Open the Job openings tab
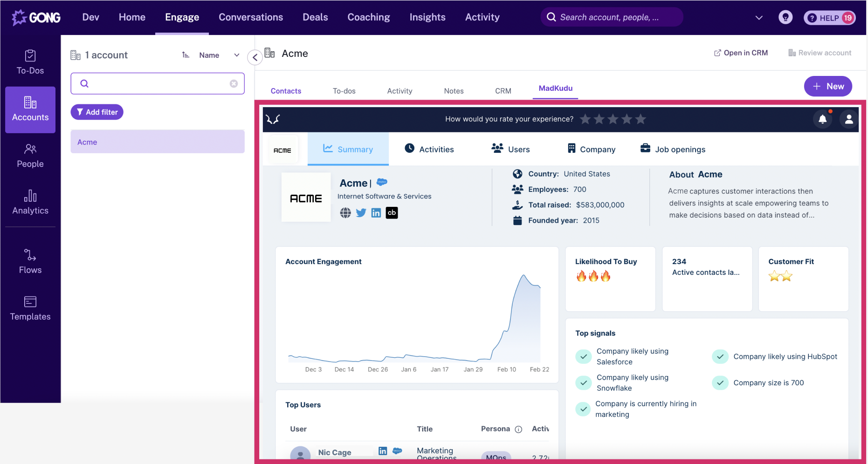 tap(673, 149)
